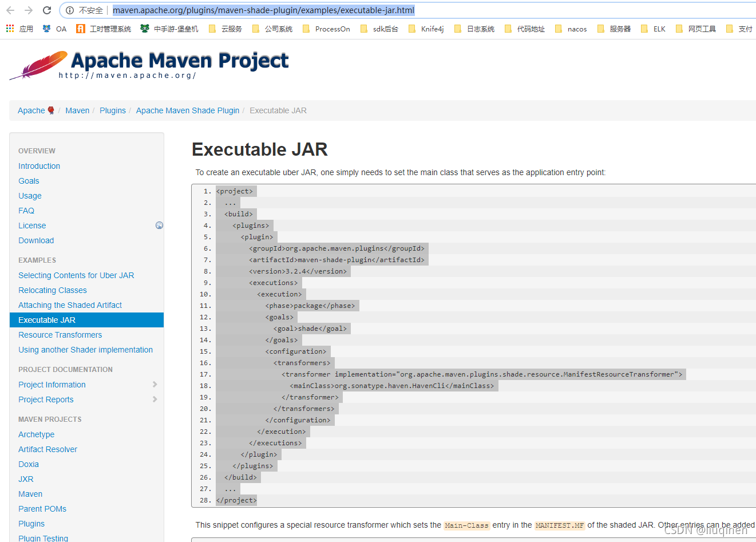This screenshot has width=756, height=542.
Task: Click the artifactId maven-shade-plugin line
Action: 337,260
